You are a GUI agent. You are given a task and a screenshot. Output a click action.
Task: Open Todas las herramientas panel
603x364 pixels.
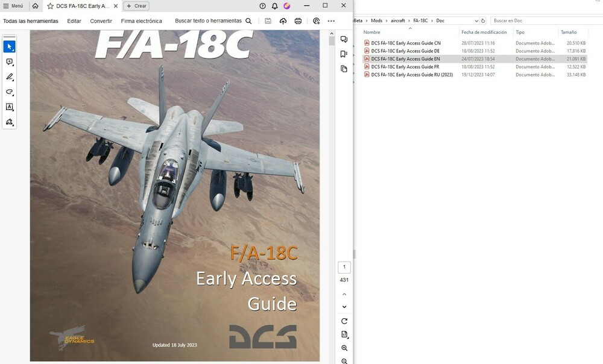coord(31,21)
